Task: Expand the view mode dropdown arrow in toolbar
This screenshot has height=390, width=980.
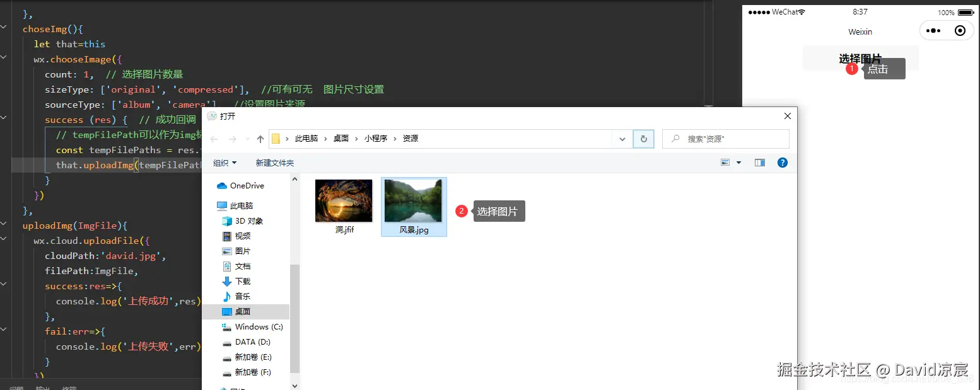Action: (739, 163)
